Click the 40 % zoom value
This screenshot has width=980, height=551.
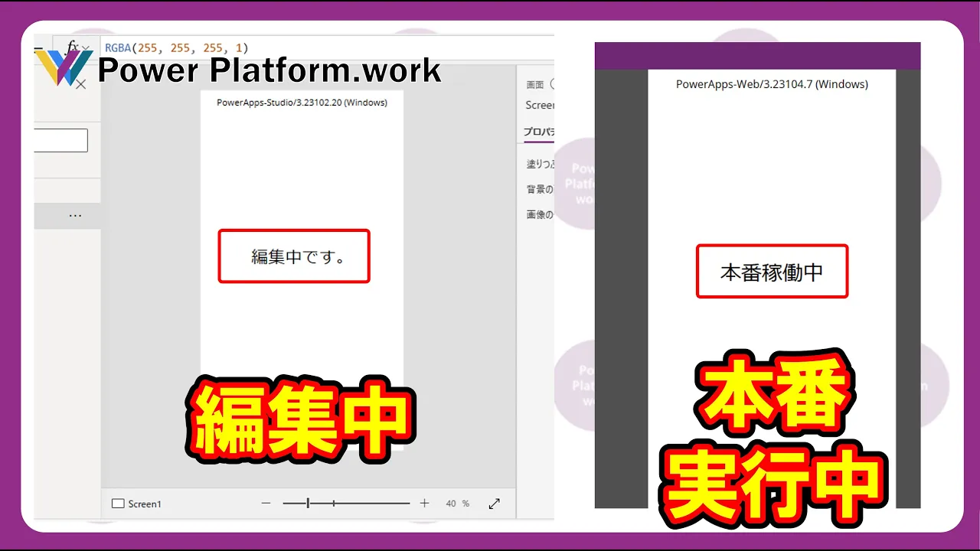point(457,504)
